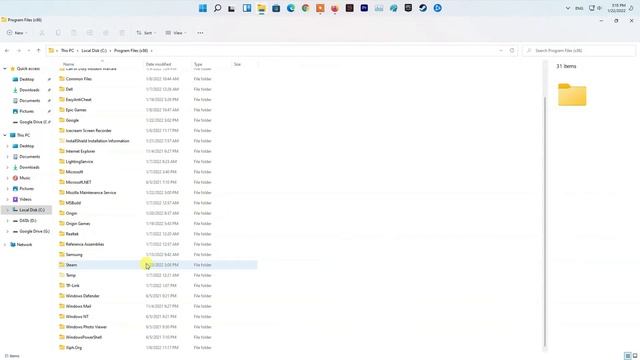Viewport: 640px width, 360px height.
Task: Select Downloads under Quick access
Action: click(x=29, y=90)
